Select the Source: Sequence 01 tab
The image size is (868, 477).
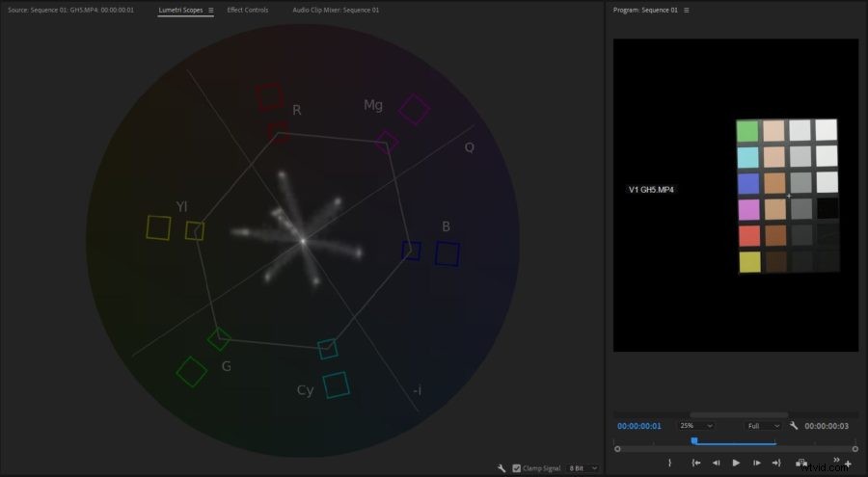click(x=70, y=10)
